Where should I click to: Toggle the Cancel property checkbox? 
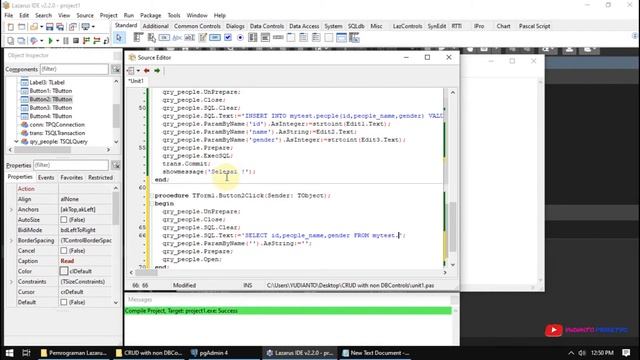64,251
